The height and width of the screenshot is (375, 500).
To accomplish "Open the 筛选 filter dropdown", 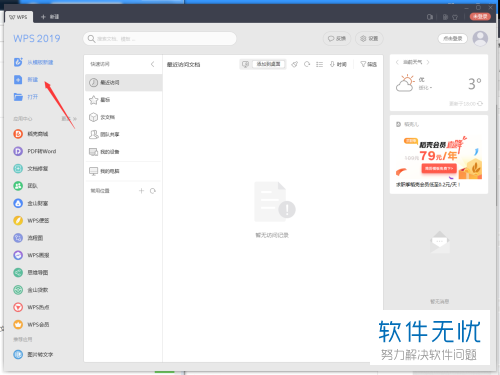I will pyautogui.click(x=368, y=64).
